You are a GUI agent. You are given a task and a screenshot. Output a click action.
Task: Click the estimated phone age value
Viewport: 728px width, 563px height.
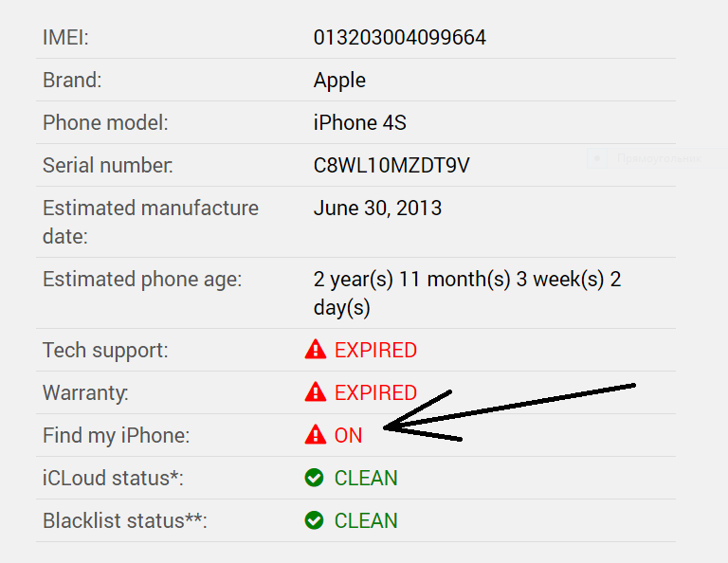466,294
